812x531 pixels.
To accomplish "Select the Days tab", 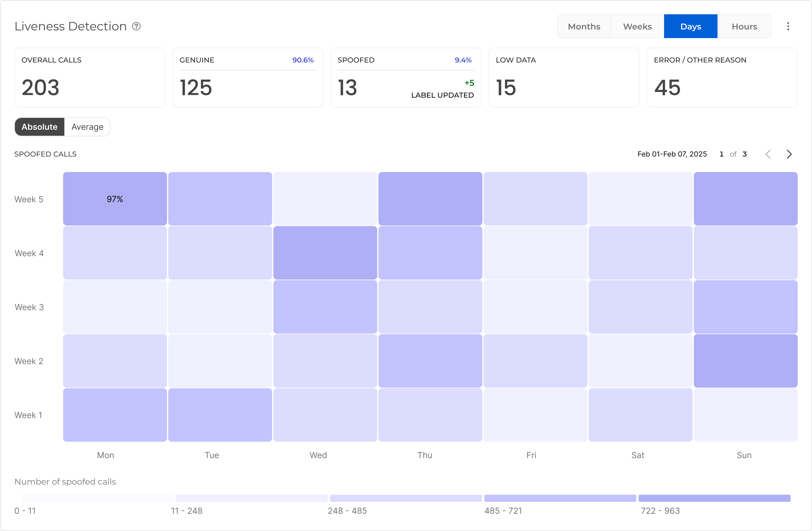I will tap(691, 26).
